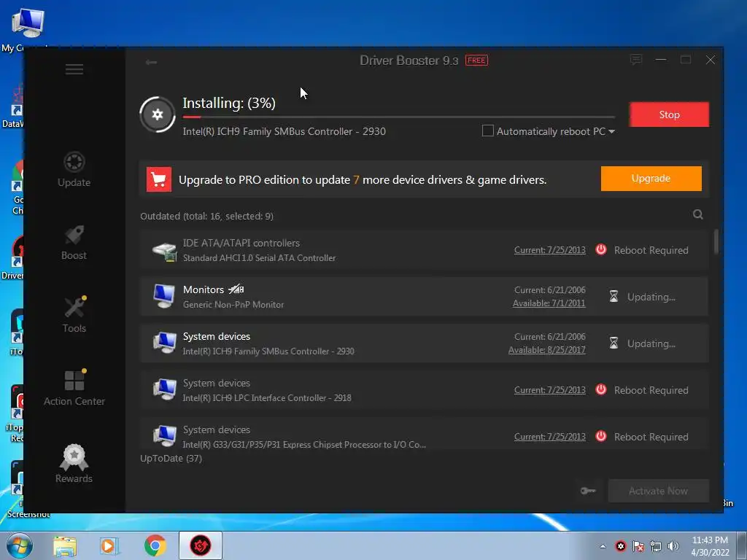The width and height of the screenshot is (747, 560).
Task: Click the Monitors device icon
Action: pos(164,296)
